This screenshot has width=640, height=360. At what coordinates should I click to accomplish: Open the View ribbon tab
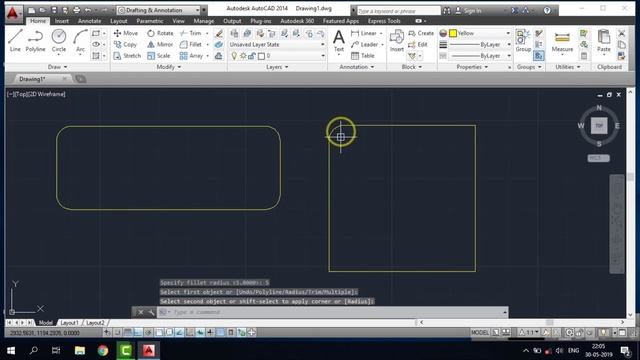tap(178, 21)
